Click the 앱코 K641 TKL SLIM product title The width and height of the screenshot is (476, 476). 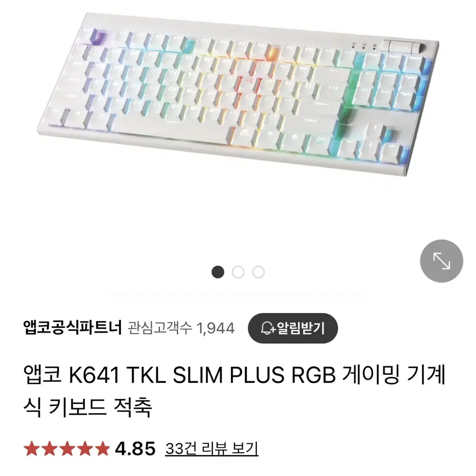point(234,391)
